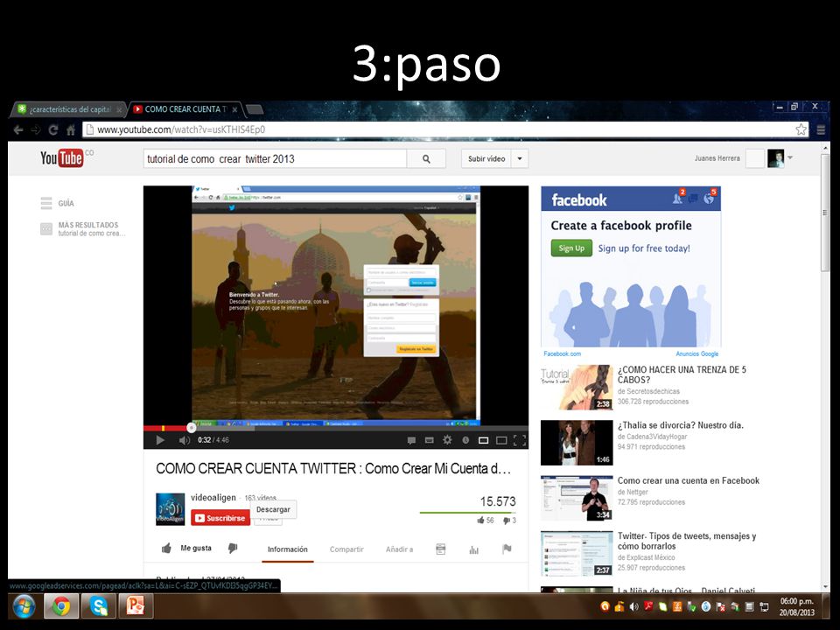Bookmark page with the star icon
This screenshot has width=840, height=630.
click(x=801, y=129)
